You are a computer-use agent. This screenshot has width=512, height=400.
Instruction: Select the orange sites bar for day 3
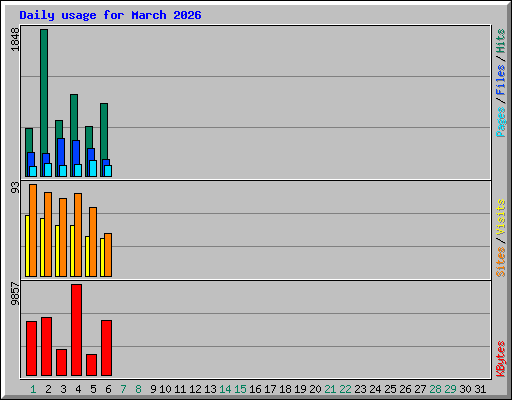tap(63, 237)
